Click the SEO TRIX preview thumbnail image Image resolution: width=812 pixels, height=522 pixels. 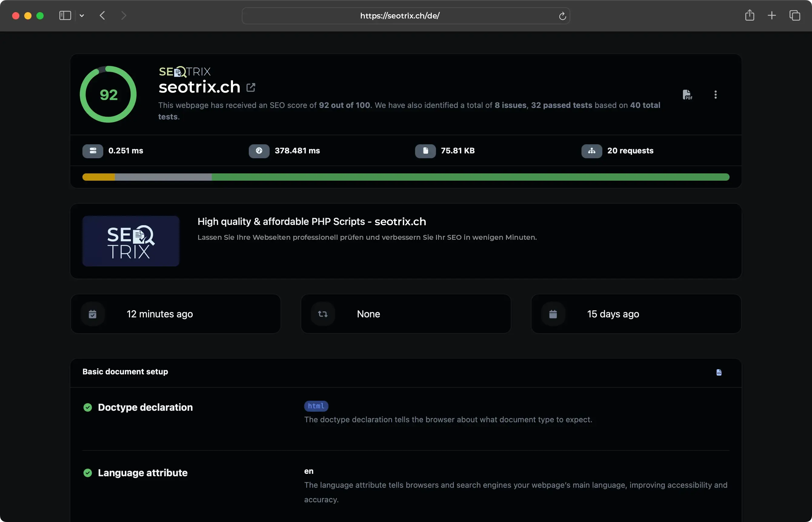[131, 241]
